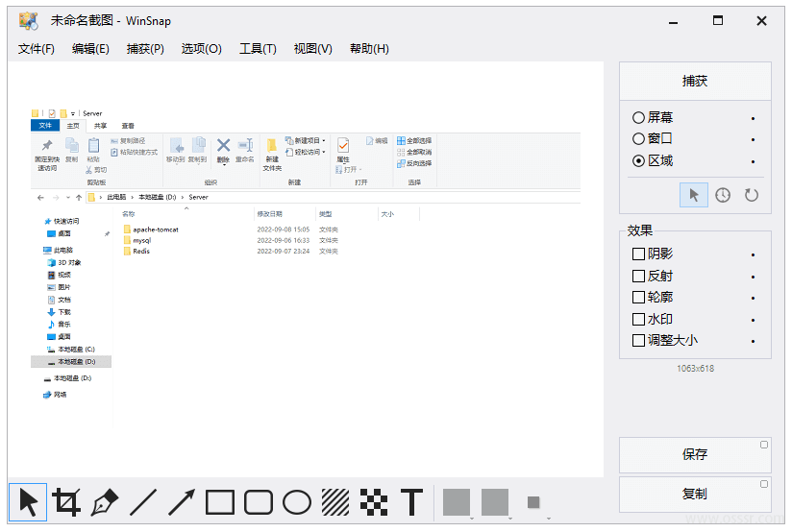Viewport: 792px width, 532px height.
Task: Open the 文件(F) menu
Action: tap(37, 49)
